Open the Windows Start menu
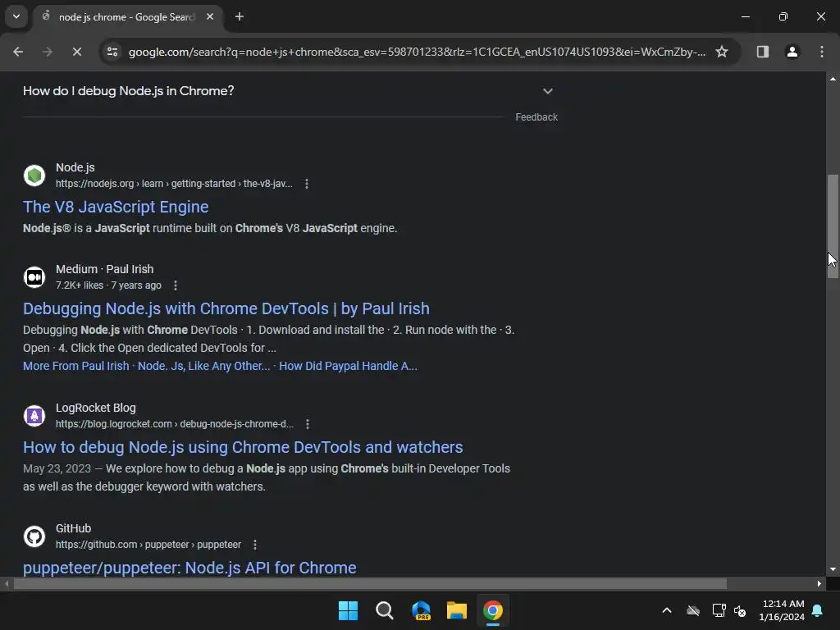Image resolution: width=840 pixels, height=630 pixels. [x=348, y=610]
